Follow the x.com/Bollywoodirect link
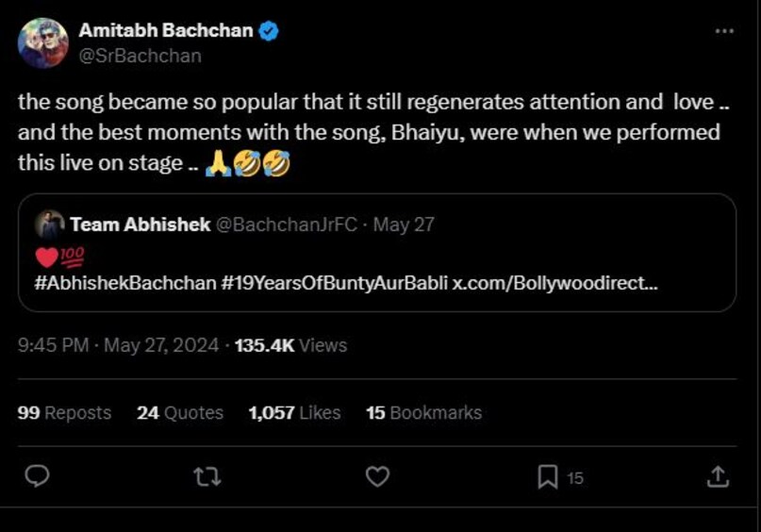The height and width of the screenshot is (532, 761). [x=555, y=284]
